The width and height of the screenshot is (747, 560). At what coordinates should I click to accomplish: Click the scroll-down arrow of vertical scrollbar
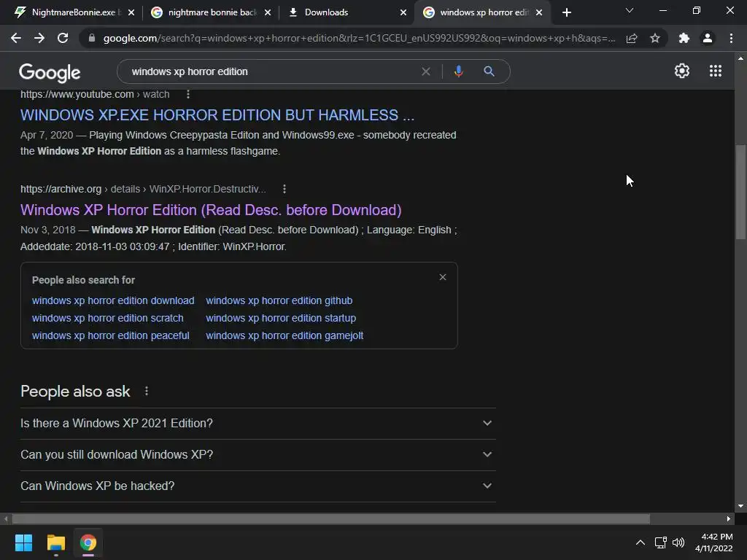[740, 506]
